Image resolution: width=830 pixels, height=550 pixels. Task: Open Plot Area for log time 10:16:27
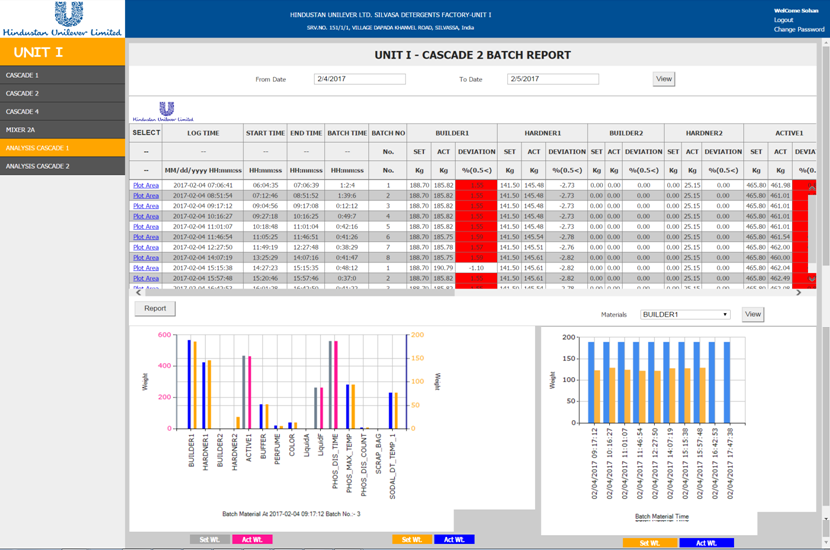(x=146, y=217)
